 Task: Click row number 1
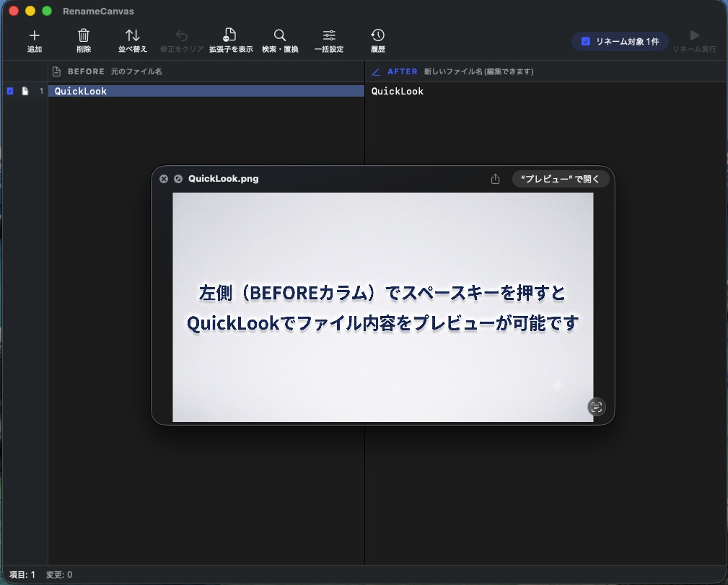click(x=41, y=91)
